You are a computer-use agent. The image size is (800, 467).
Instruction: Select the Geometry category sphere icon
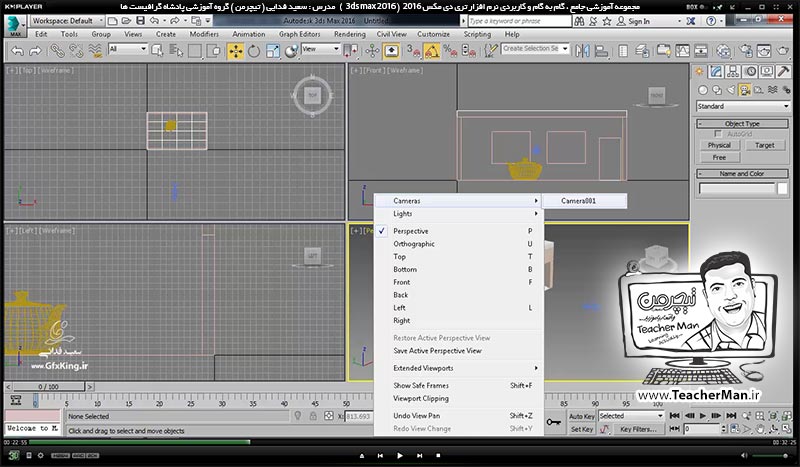coord(703,90)
